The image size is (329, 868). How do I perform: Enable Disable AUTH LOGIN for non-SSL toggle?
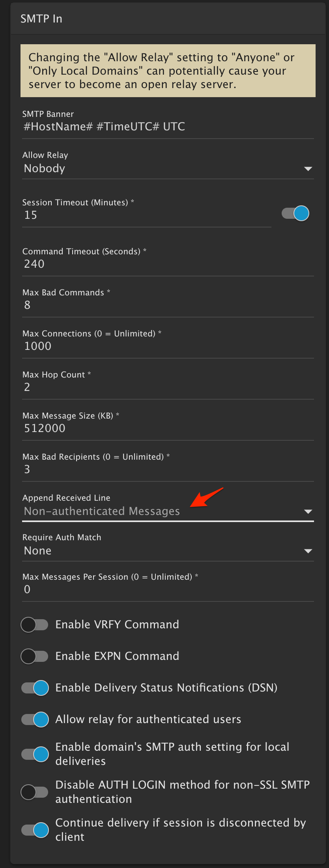35,792
